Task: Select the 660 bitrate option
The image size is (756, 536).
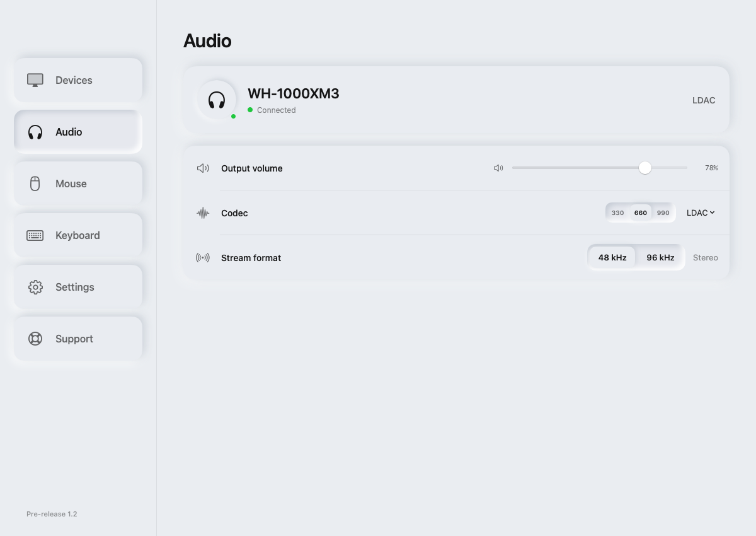Action: 641,213
